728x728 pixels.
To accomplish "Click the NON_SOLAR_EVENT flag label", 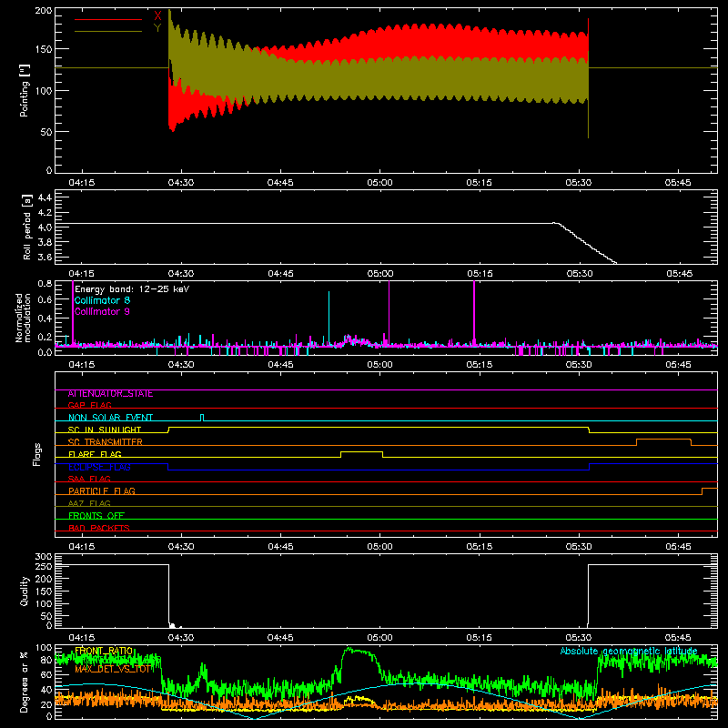I will tap(110, 418).
